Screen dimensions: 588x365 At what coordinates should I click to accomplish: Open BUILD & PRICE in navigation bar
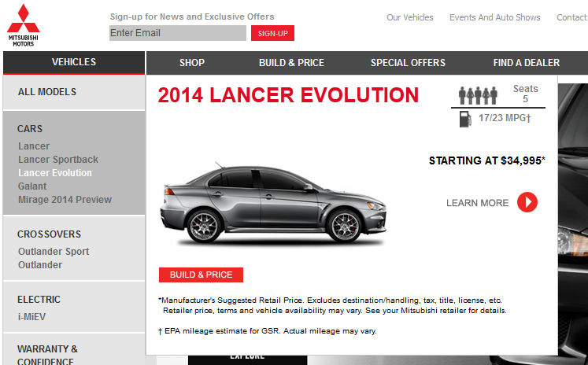(291, 63)
